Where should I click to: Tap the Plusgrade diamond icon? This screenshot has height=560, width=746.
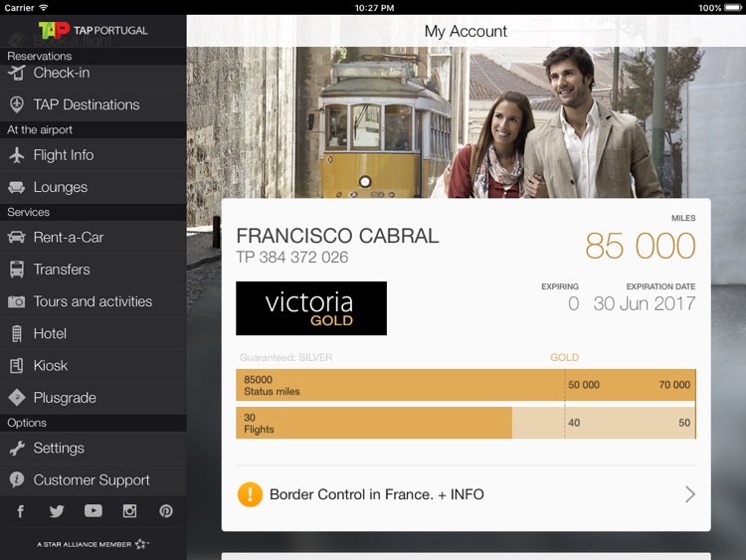(17, 397)
